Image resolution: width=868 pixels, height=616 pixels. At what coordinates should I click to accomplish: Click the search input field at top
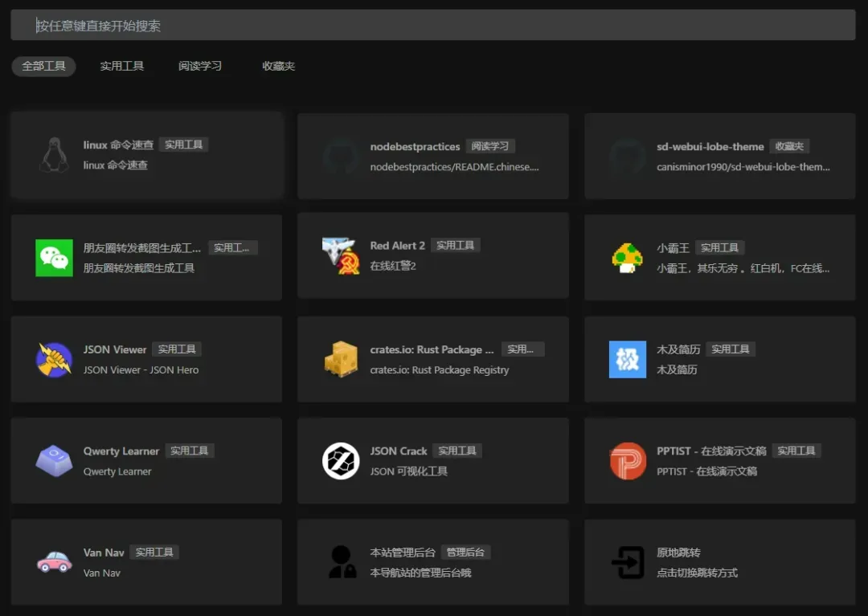click(x=434, y=24)
